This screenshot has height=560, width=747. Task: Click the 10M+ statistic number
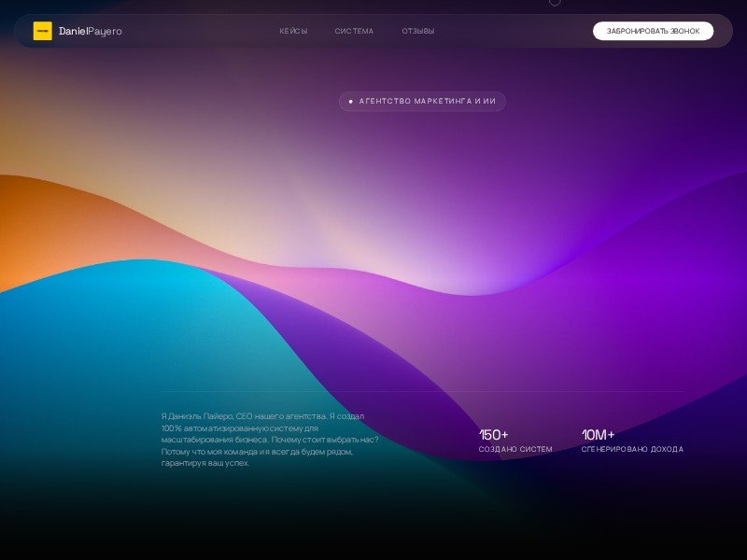tap(598, 435)
